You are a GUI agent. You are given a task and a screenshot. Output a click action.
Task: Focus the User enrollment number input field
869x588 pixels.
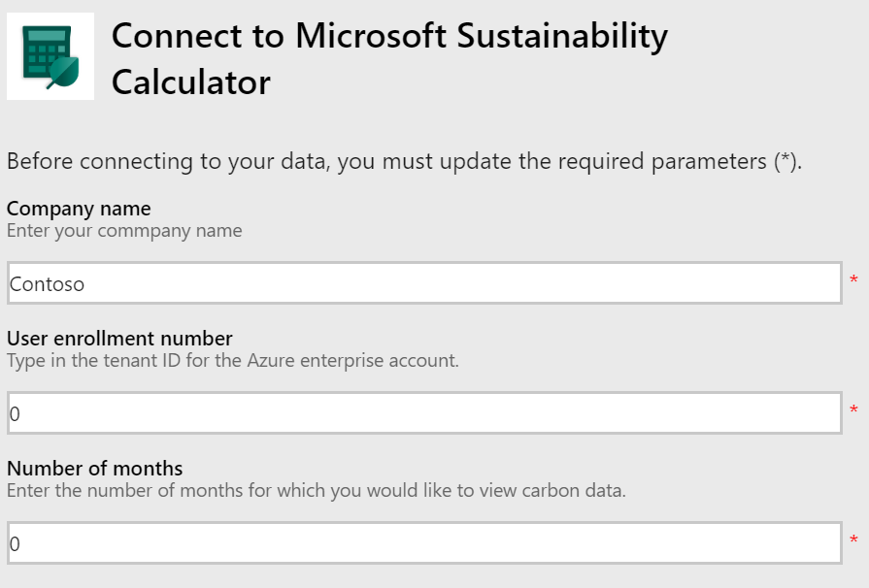424,413
